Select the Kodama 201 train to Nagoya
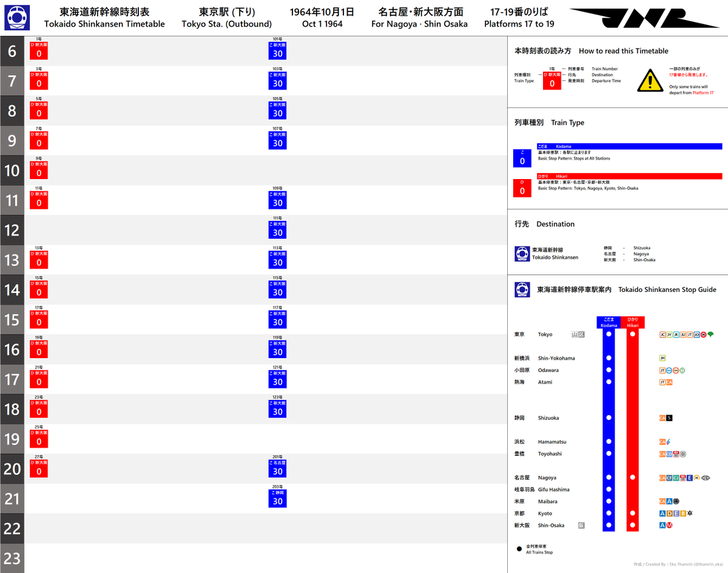 [277, 468]
